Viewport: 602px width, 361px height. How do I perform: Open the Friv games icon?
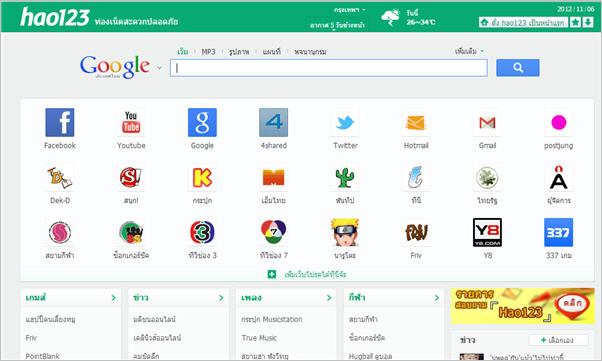(x=416, y=232)
